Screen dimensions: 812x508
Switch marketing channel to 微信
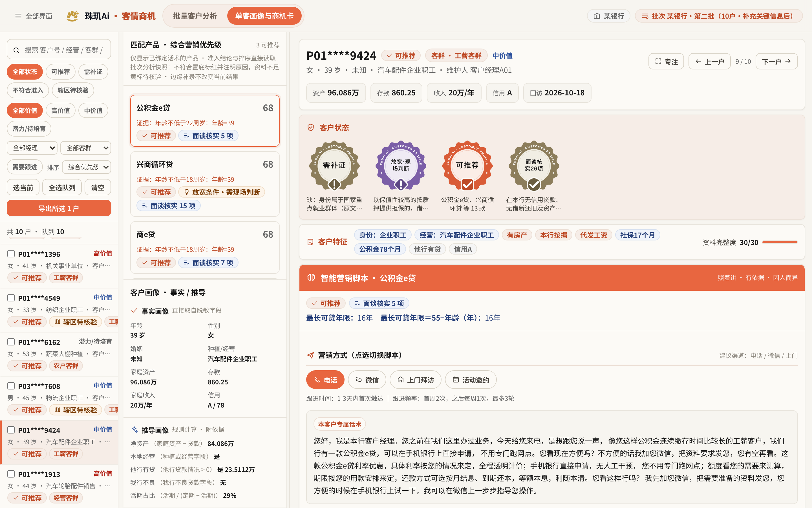pos(367,380)
